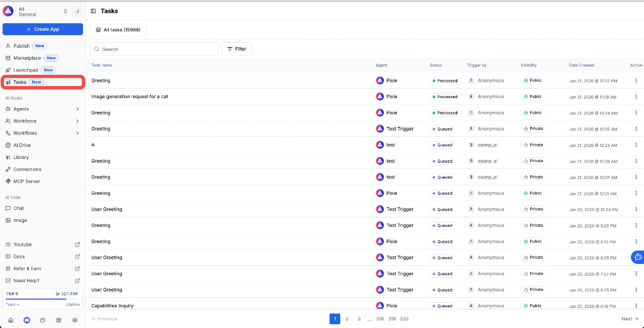Expand the Agents menu
Viewport: 644px width, 328px height.
43,109
